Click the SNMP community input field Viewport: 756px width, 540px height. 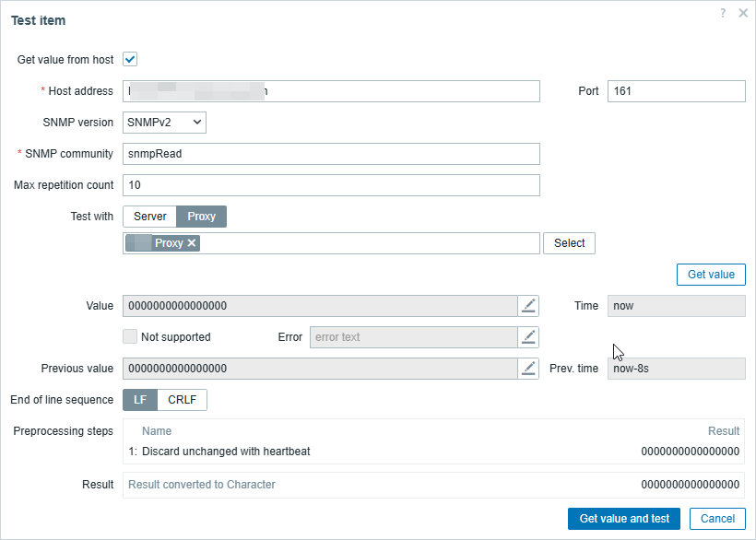[331, 154]
